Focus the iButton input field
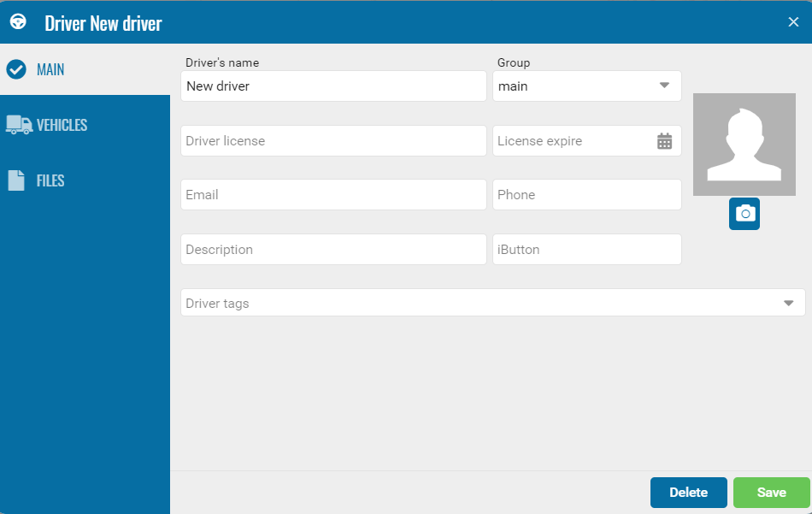 pyautogui.click(x=586, y=250)
